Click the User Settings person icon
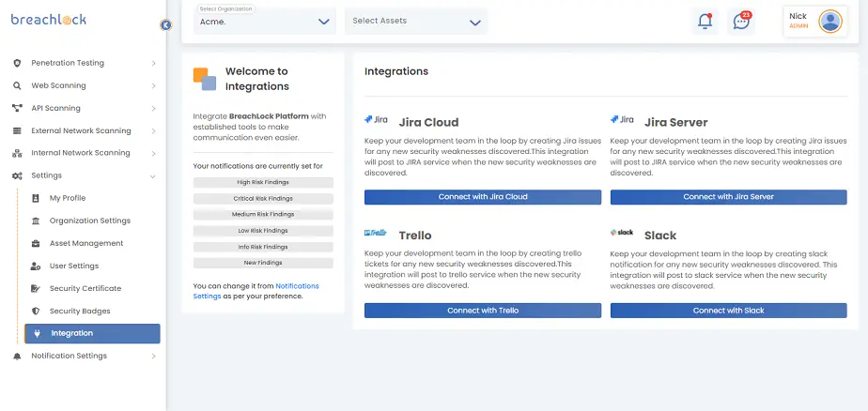The height and width of the screenshot is (411, 868). (36, 266)
